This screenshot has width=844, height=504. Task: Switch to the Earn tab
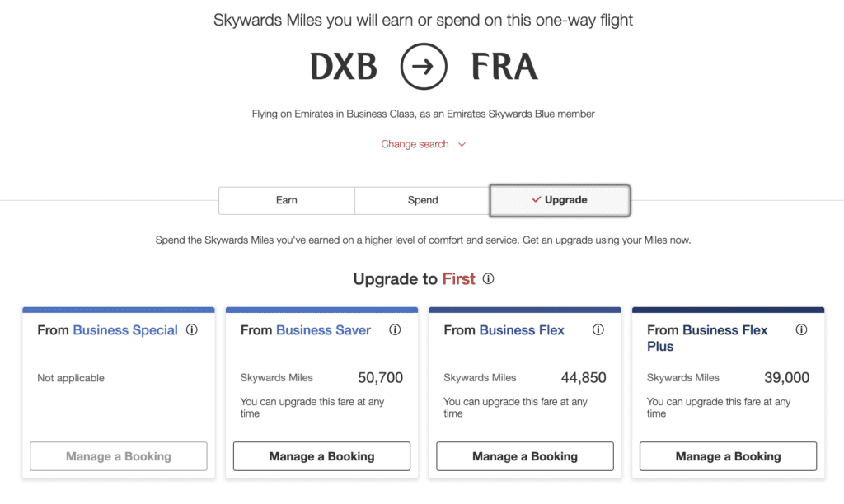pyautogui.click(x=286, y=199)
